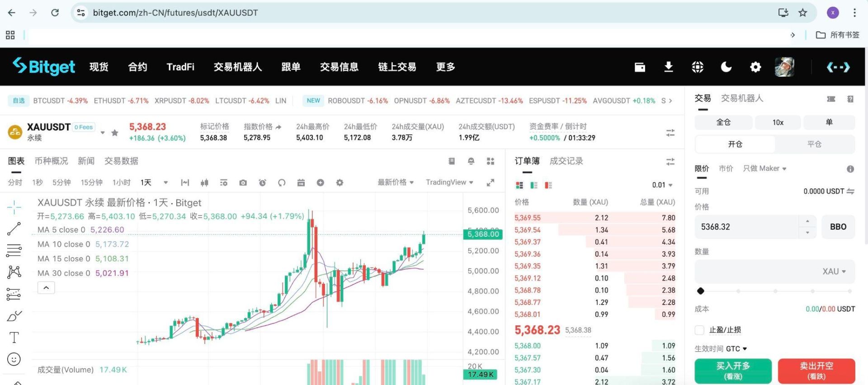Select the brush drawing tool
The width and height of the screenshot is (868, 385).
14,316
